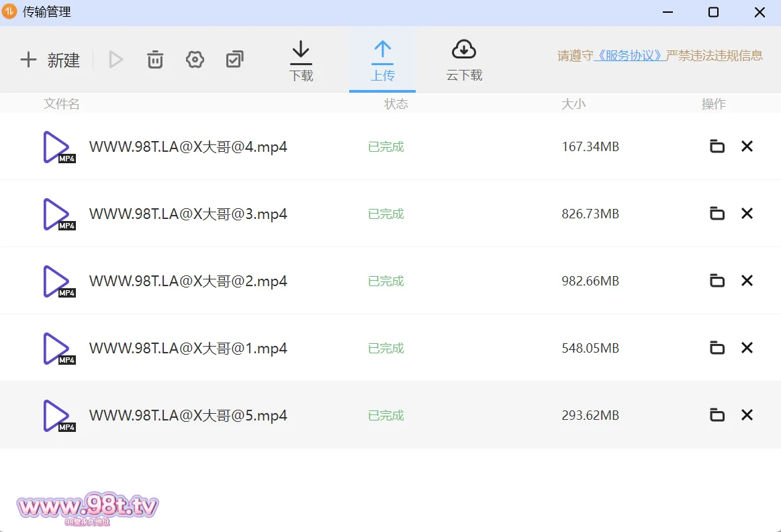Remove the X大哥@4.mp4 upload record

[x=747, y=146]
